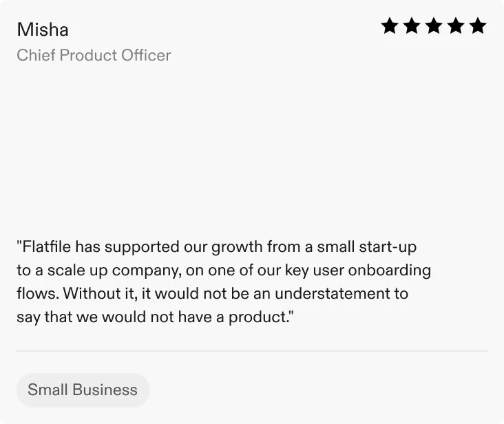Click the word Flatfile in the quote
Viewport: 504px width, 424px height.
pos(45,246)
